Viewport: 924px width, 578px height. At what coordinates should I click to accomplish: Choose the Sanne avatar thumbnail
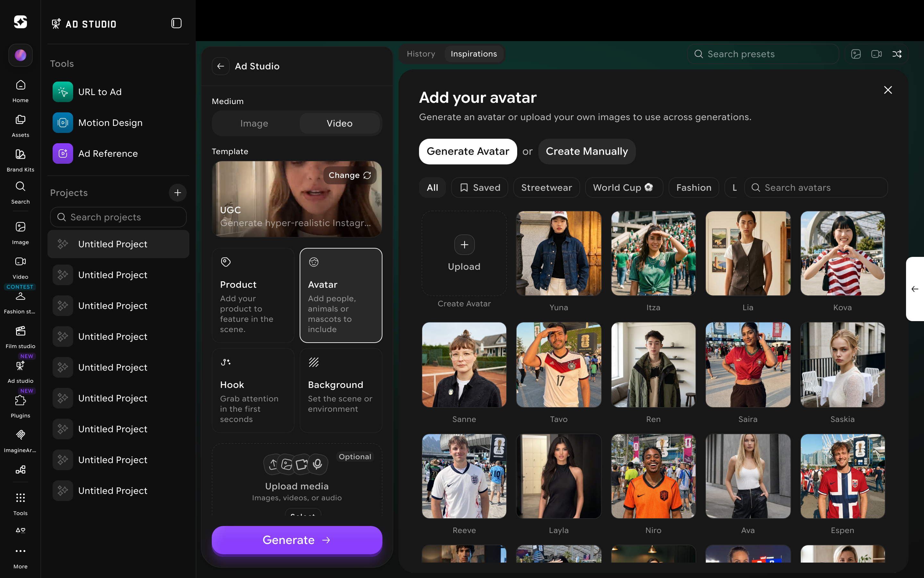click(464, 365)
